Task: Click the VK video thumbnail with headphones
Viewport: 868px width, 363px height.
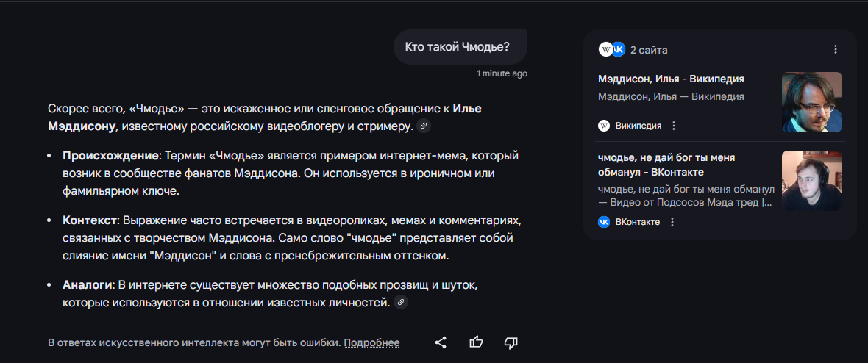Action: point(811,181)
